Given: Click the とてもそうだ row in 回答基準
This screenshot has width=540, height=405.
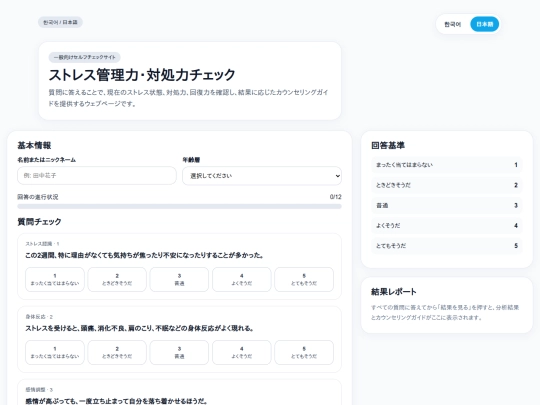Looking at the screenshot, I should coord(447,246).
